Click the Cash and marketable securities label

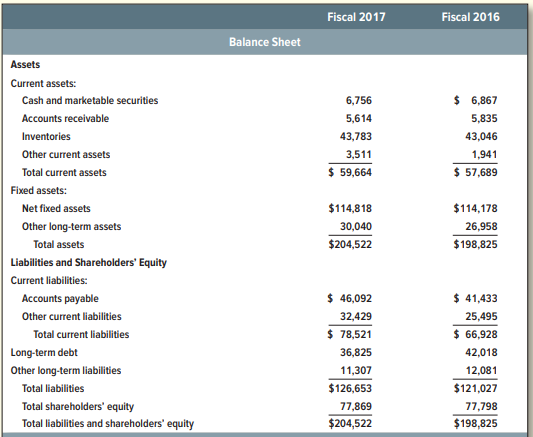pos(90,101)
